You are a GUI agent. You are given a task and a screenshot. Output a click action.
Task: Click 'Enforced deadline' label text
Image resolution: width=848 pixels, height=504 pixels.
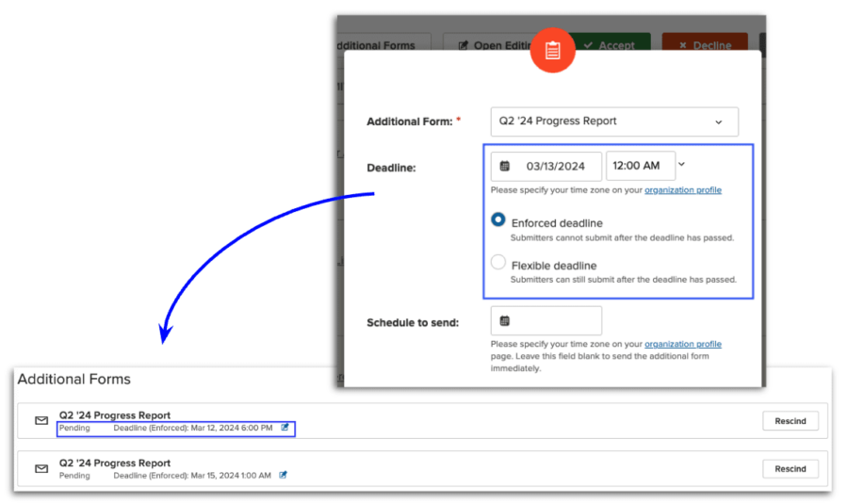coord(557,223)
